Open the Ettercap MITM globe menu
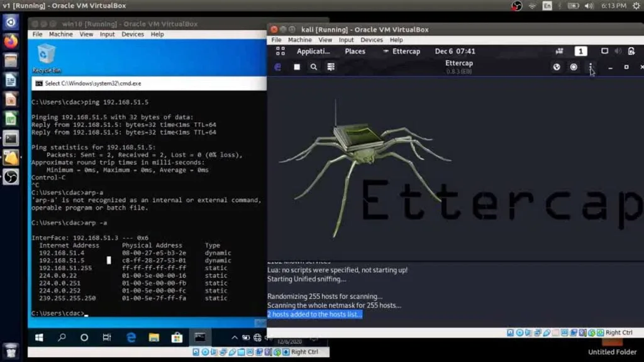The image size is (644, 362). tap(557, 67)
